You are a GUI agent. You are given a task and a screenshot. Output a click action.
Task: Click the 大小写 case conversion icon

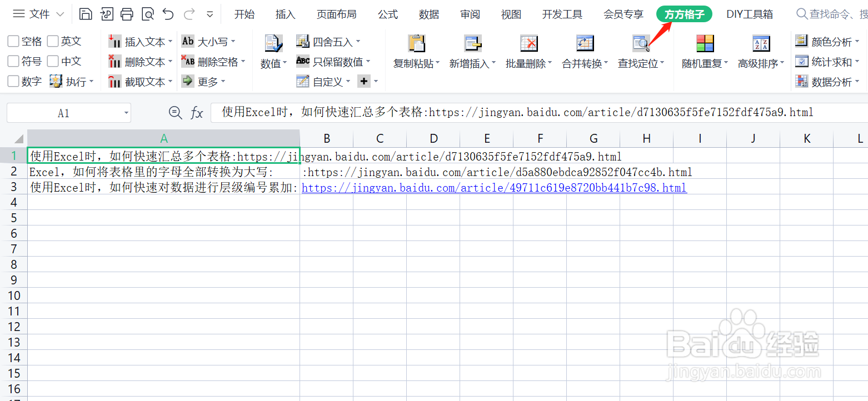(188, 41)
